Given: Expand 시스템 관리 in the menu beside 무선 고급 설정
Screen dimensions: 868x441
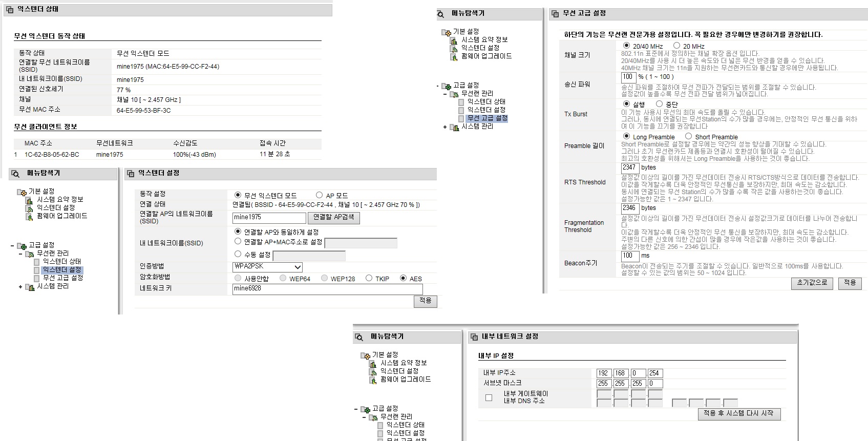Looking at the screenshot, I should point(445,127).
